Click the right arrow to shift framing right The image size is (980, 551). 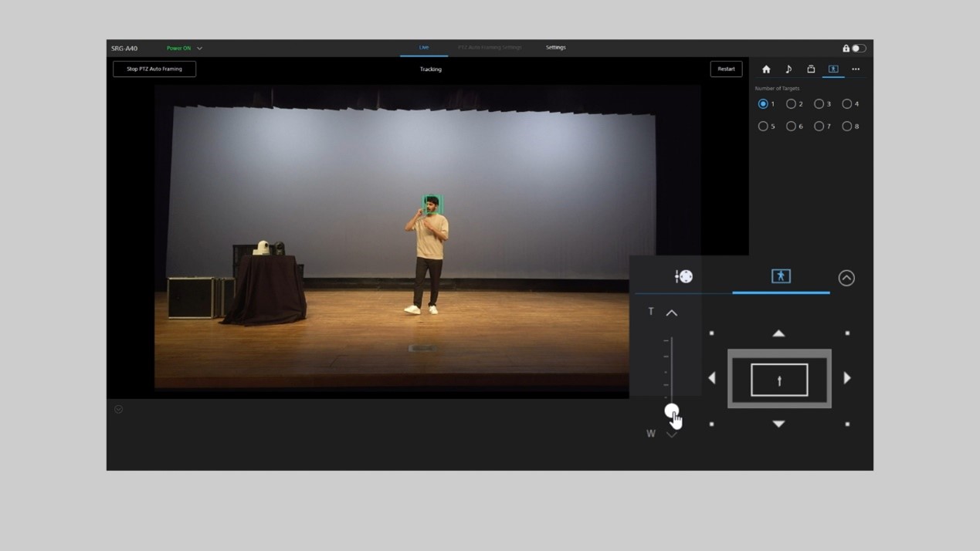click(847, 378)
